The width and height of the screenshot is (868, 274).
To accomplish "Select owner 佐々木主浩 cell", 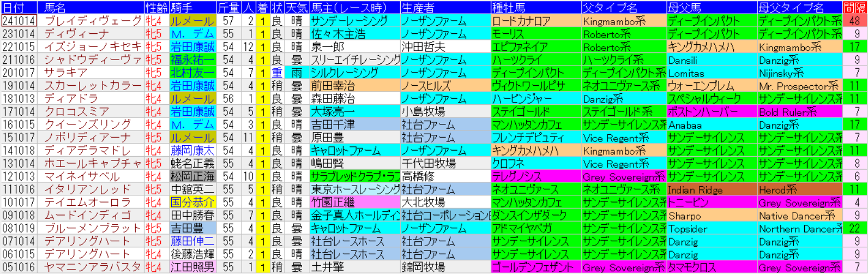I will point(355,34).
